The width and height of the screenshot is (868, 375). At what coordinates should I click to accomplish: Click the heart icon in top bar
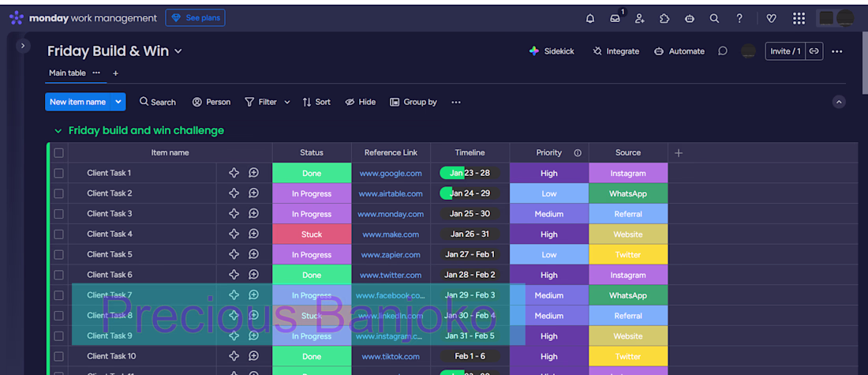pyautogui.click(x=771, y=18)
